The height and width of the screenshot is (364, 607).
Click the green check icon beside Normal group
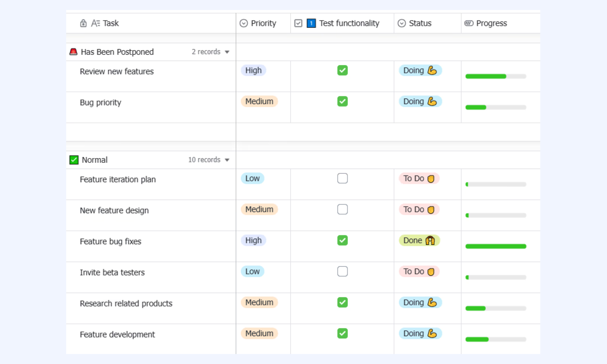[x=74, y=160]
